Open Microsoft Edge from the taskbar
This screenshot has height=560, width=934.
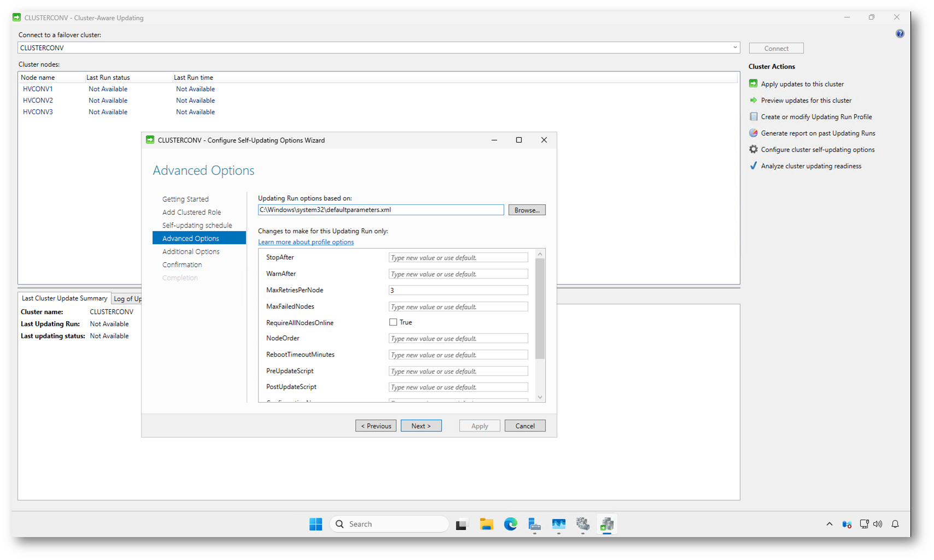(x=510, y=524)
